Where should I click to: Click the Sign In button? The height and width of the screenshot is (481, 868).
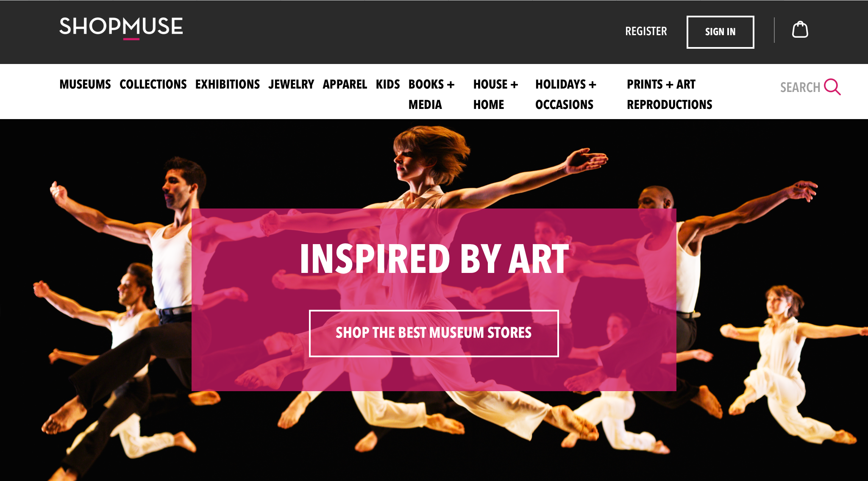pyautogui.click(x=720, y=32)
